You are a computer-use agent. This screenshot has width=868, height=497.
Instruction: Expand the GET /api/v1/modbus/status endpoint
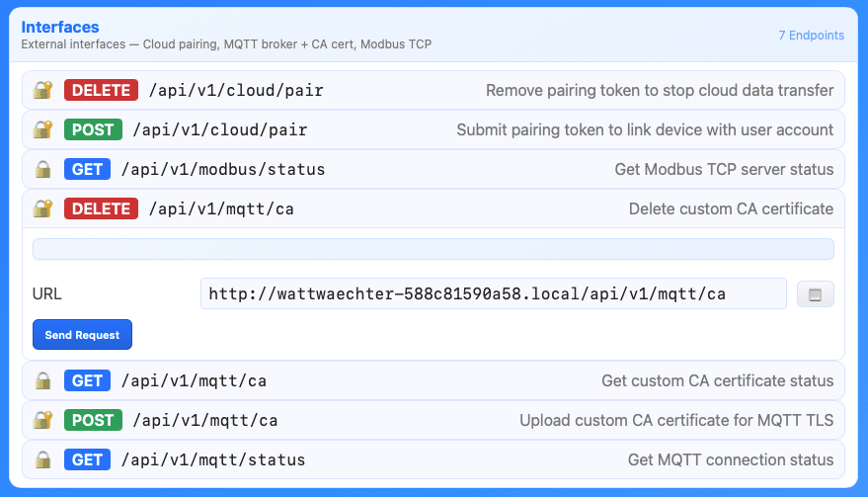[x=434, y=169]
